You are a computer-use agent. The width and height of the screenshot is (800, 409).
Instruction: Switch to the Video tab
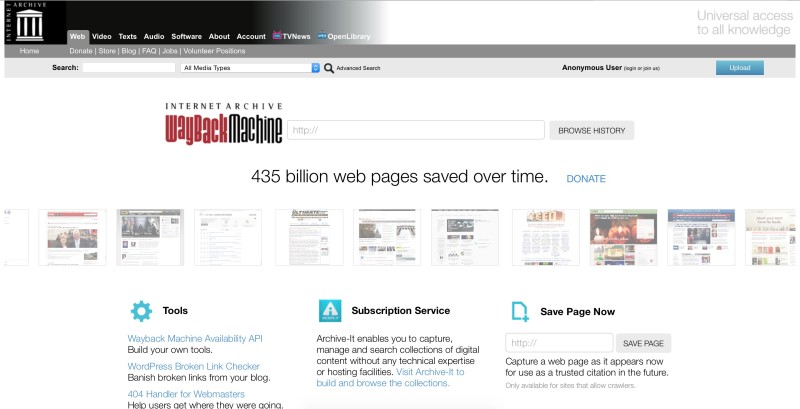pyautogui.click(x=102, y=37)
